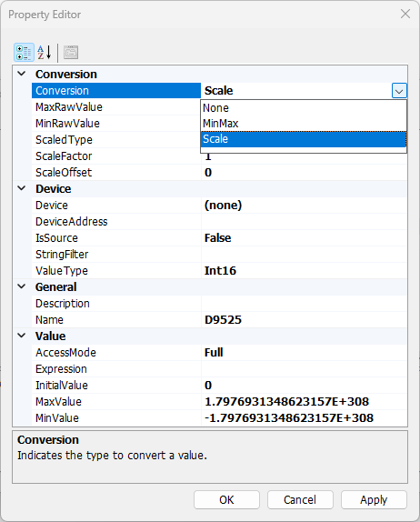Select the AccessMode Full value
The image size is (420, 522).
pyautogui.click(x=305, y=353)
